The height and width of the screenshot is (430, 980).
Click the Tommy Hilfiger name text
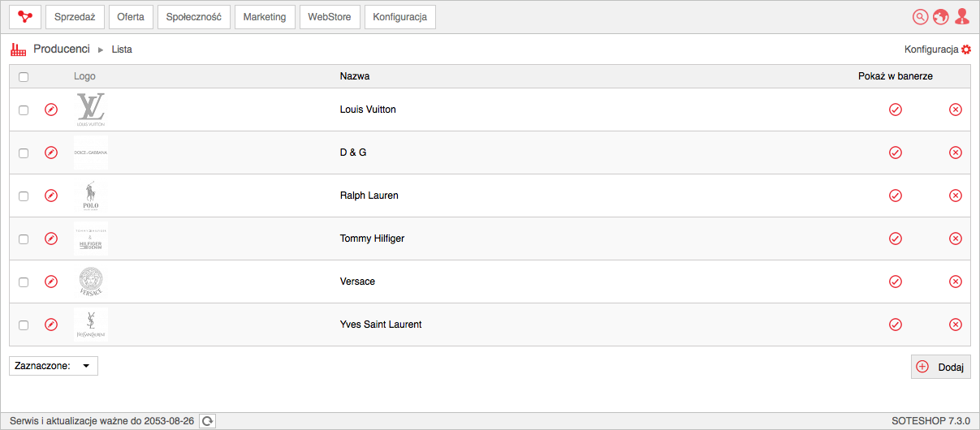pyautogui.click(x=372, y=239)
